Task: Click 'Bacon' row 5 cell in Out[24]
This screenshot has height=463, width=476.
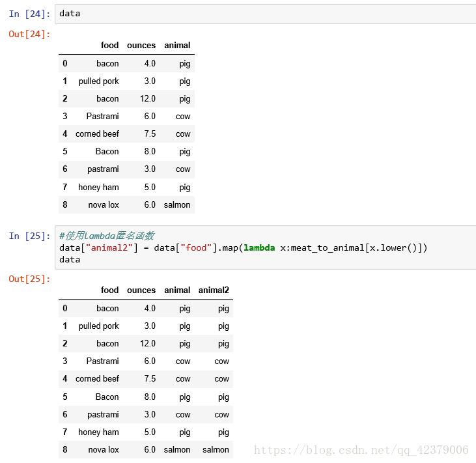Action: tap(107, 152)
